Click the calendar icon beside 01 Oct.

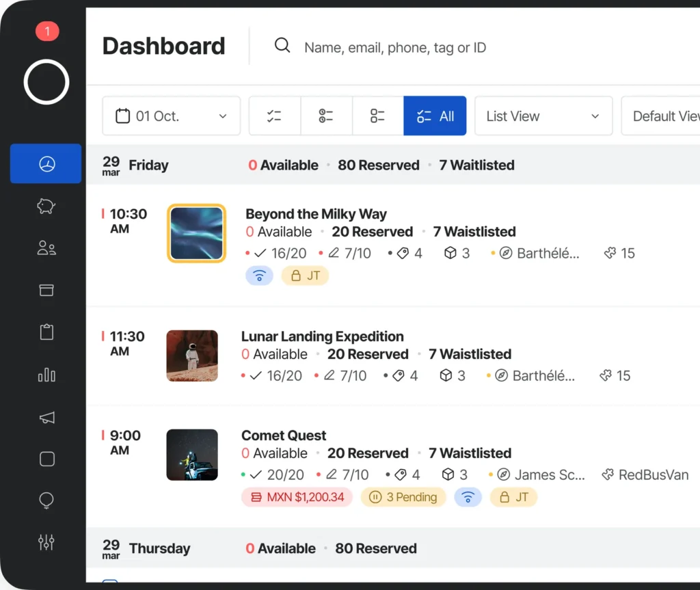pos(123,116)
